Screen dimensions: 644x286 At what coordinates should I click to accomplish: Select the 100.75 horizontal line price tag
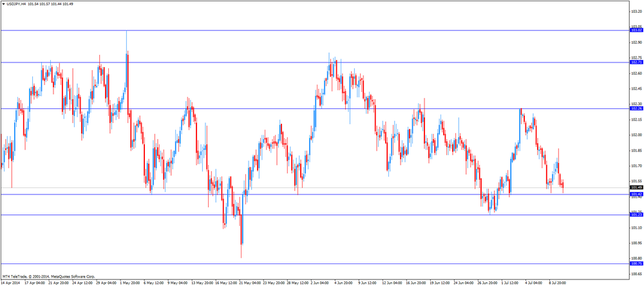pyautogui.click(x=636, y=263)
